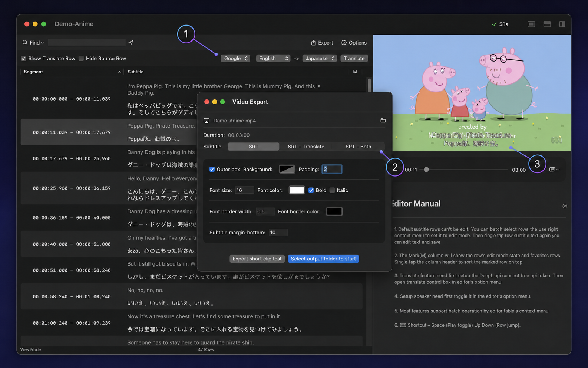Viewport: 588px width, 368px height.
Task: Click the 58s checkmark status indicator
Action: tap(500, 24)
